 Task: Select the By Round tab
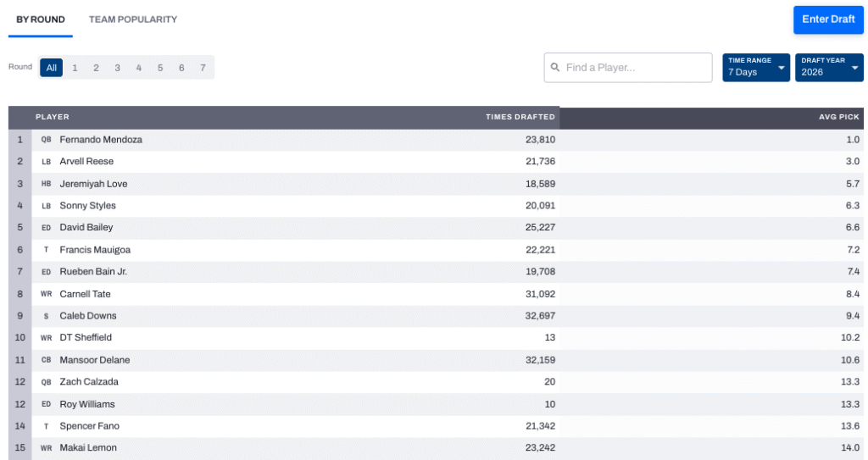click(x=41, y=19)
